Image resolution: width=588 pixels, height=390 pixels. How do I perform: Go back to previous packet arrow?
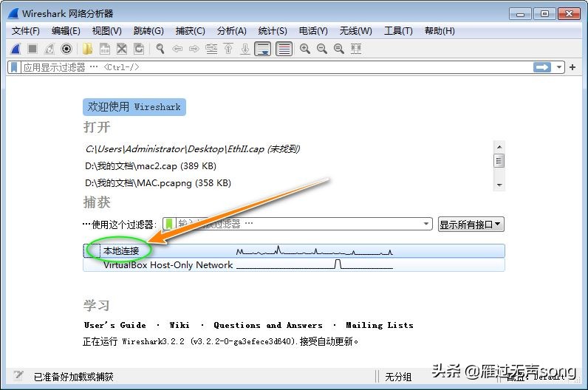tap(177, 49)
